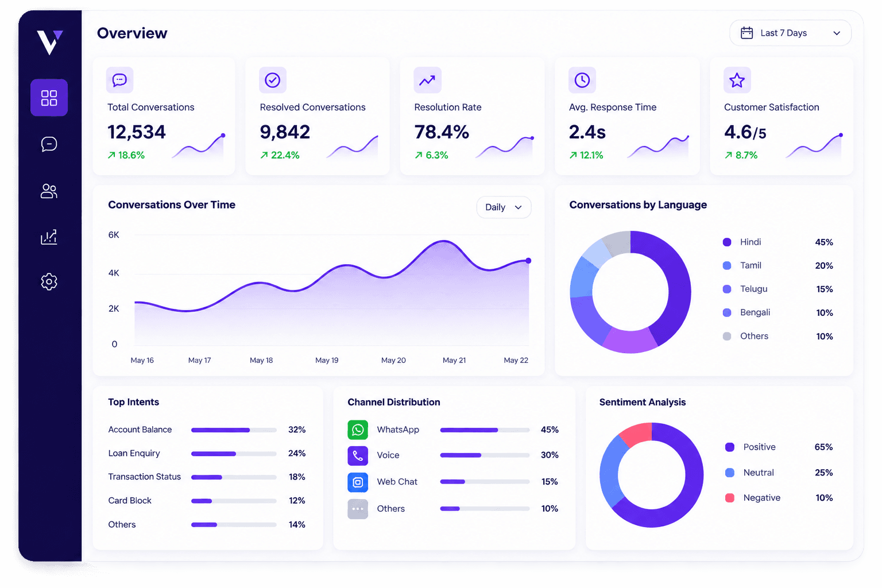
Task: Click the 78.4% Resolution Rate value
Action: [x=442, y=133]
